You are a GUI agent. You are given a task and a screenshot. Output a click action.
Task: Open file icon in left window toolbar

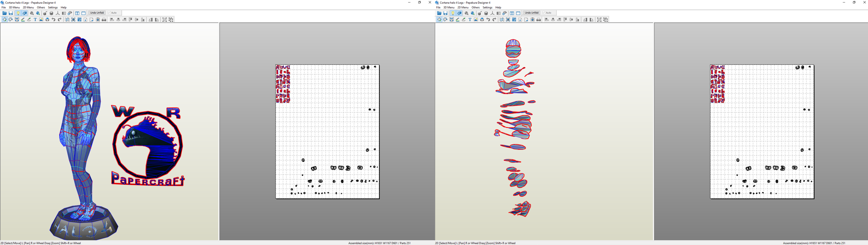[x=5, y=13]
